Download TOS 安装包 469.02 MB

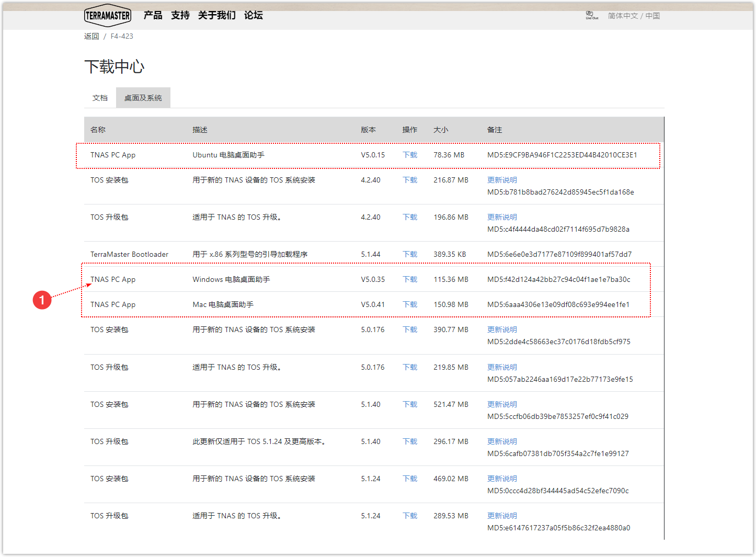tap(410, 479)
